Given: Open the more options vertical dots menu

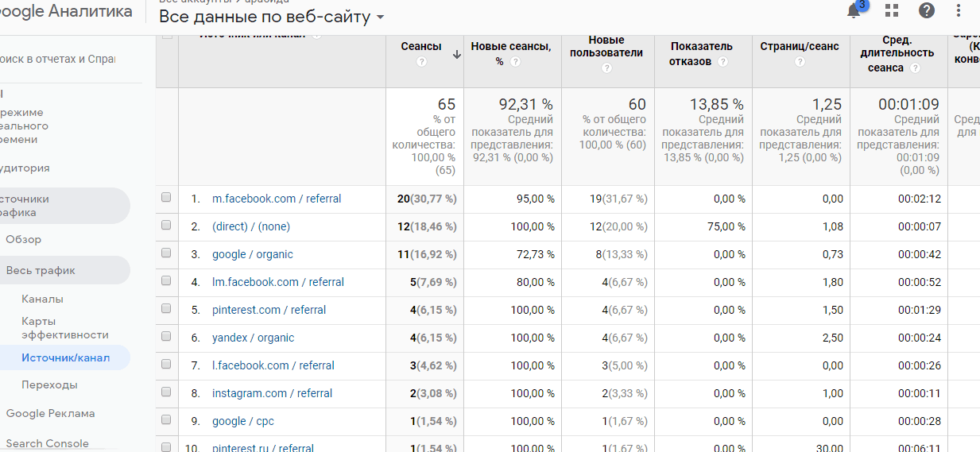Looking at the screenshot, I should [x=959, y=10].
